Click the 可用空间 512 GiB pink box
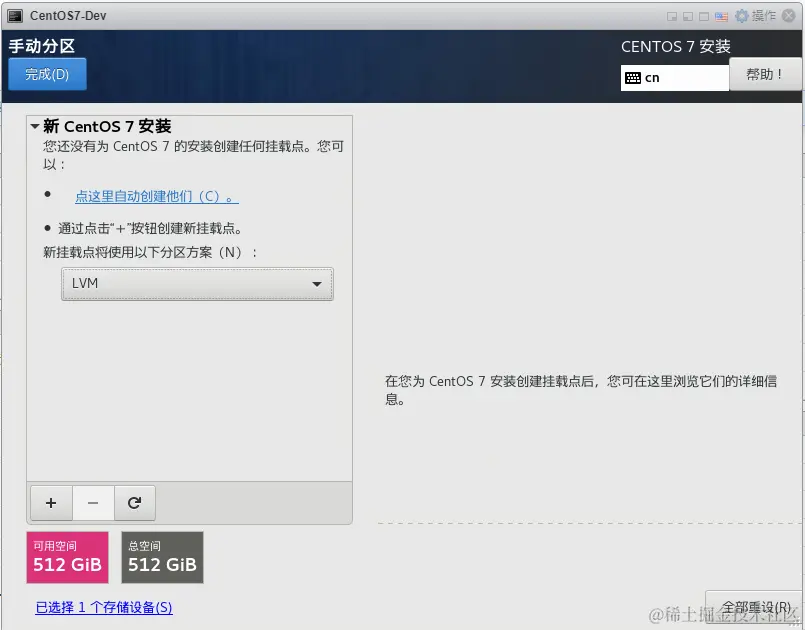This screenshot has height=630, width=805. pos(67,557)
